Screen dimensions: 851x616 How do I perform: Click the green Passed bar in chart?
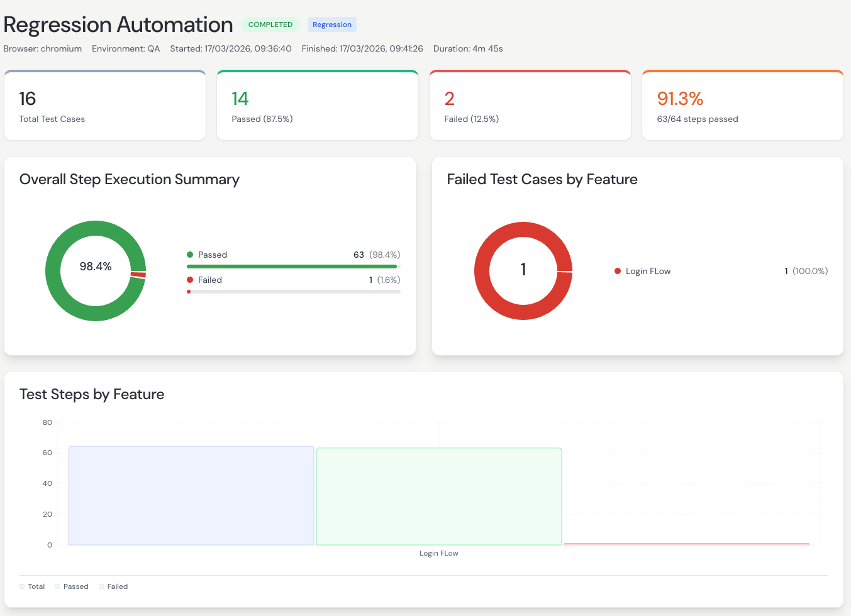[x=439, y=497]
